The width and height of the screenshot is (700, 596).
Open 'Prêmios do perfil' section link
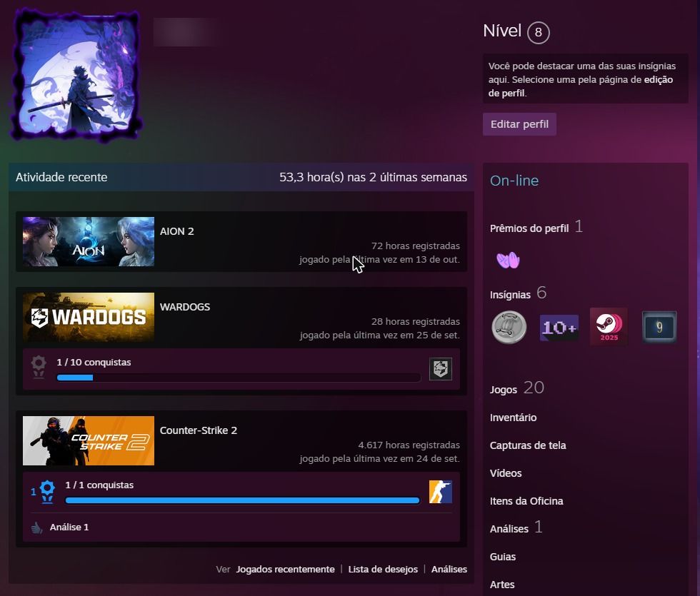(529, 228)
